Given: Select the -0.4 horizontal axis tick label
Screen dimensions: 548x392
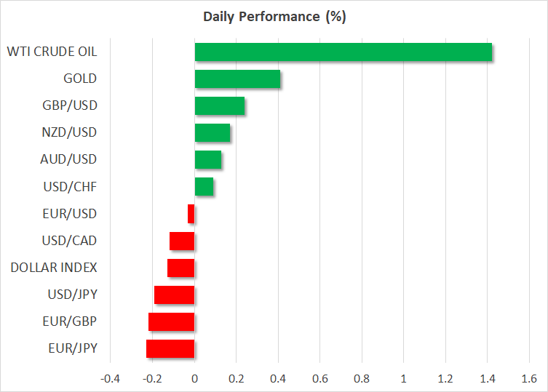Looking at the screenshot, I should tap(111, 378).
